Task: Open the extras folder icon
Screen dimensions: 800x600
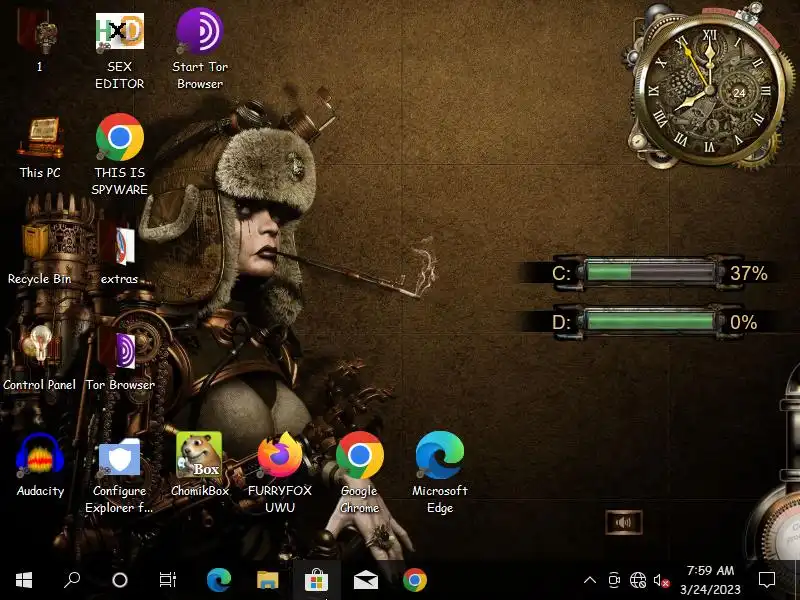Action: click(x=119, y=253)
